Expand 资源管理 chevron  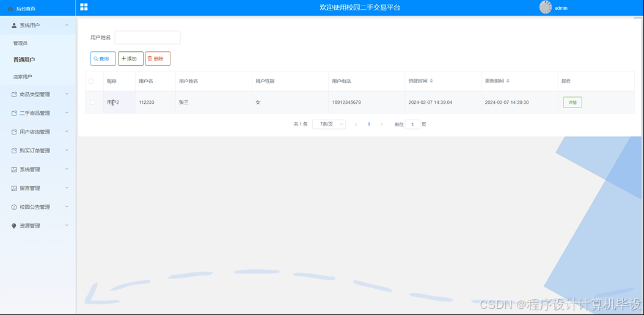click(x=67, y=226)
